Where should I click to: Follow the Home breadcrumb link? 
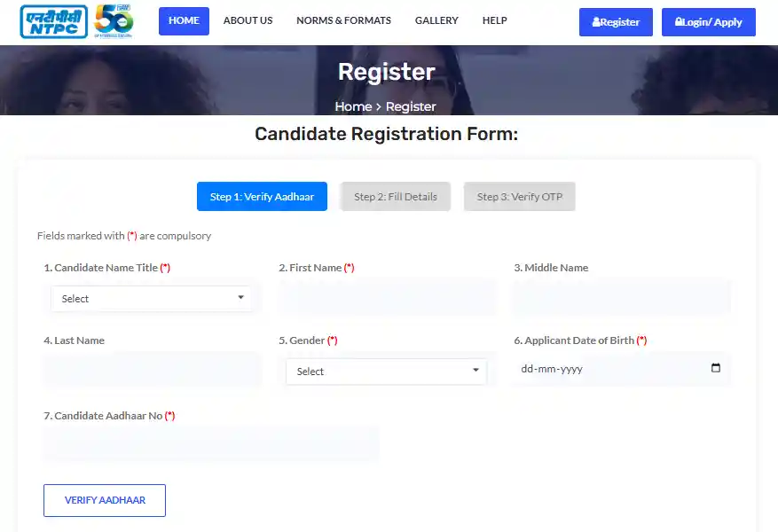pos(353,106)
